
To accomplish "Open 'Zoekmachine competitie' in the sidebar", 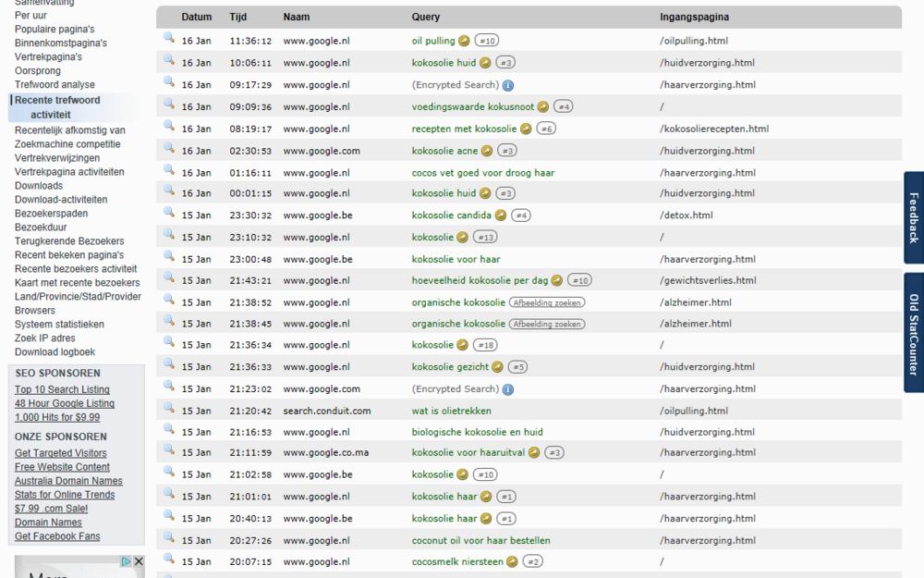I will [x=67, y=144].
